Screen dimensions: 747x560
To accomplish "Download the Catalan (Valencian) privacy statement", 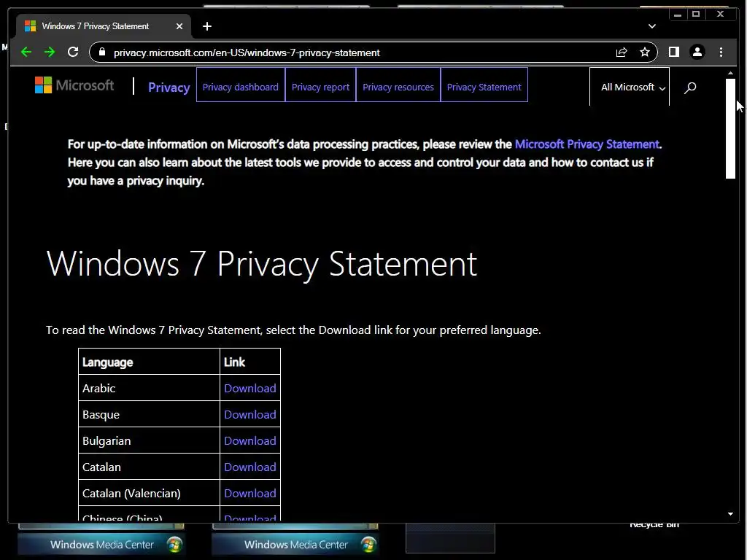I will (x=249, y=493).
